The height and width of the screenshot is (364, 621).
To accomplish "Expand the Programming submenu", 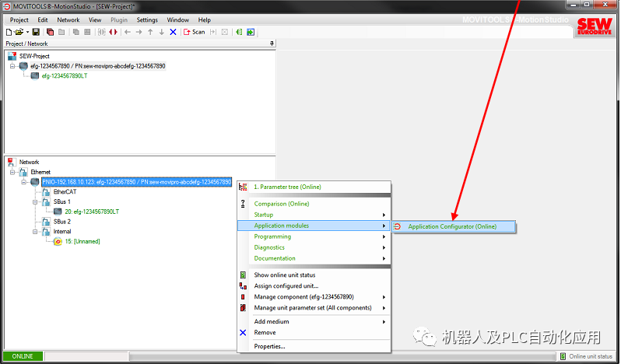I will tap(314, 236).
